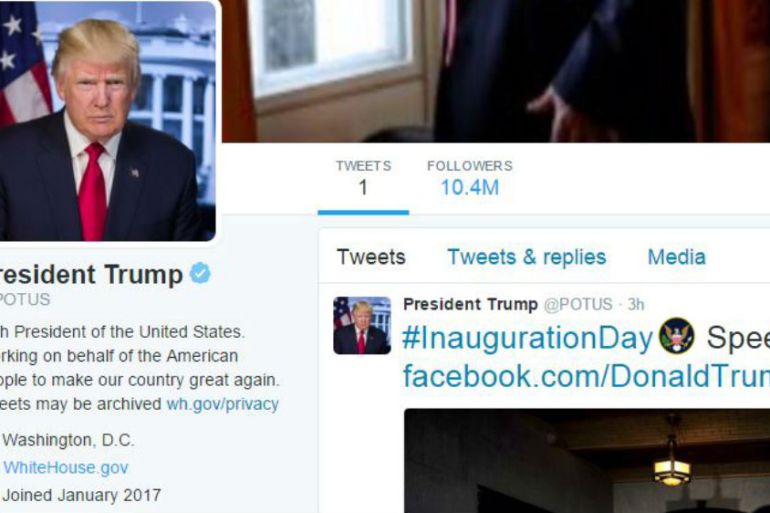Click the Washington, D.C. location text
The height and width of the screenshot is (513, 770).
coord(68,440)
